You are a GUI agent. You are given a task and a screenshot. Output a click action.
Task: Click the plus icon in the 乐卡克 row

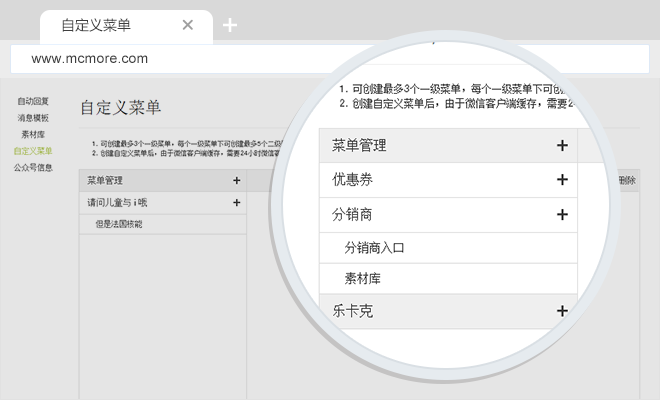point(562,311)
